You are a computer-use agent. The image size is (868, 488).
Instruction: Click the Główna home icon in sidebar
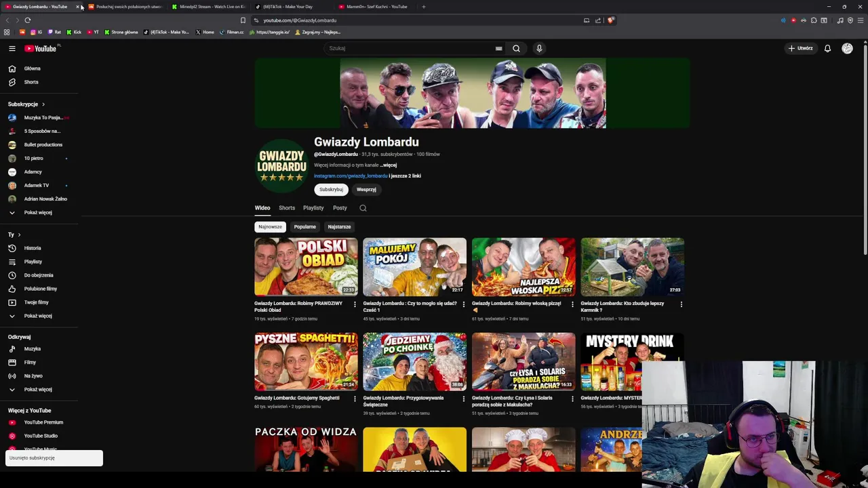pyautogui.click(x=12, y=68)
